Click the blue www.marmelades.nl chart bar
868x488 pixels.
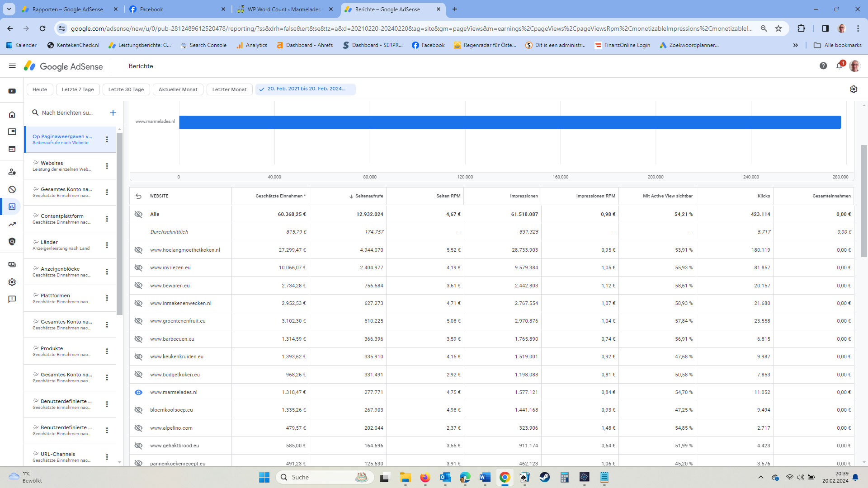click(510, 122)
